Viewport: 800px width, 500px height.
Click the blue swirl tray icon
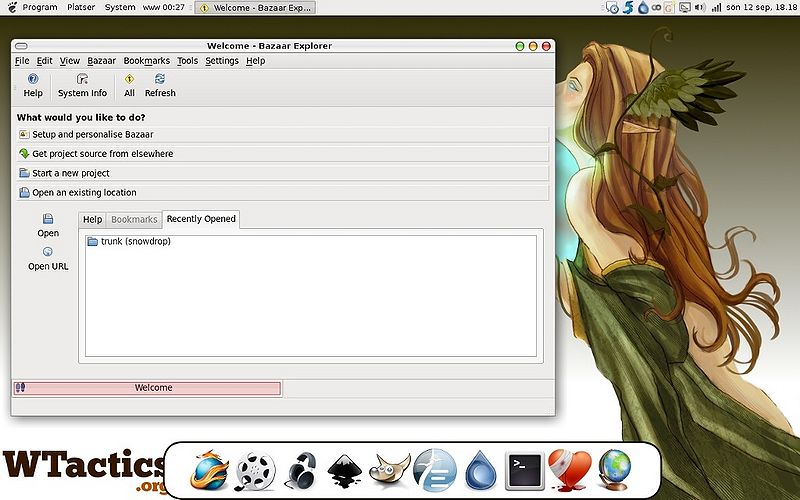coord(628,8)
